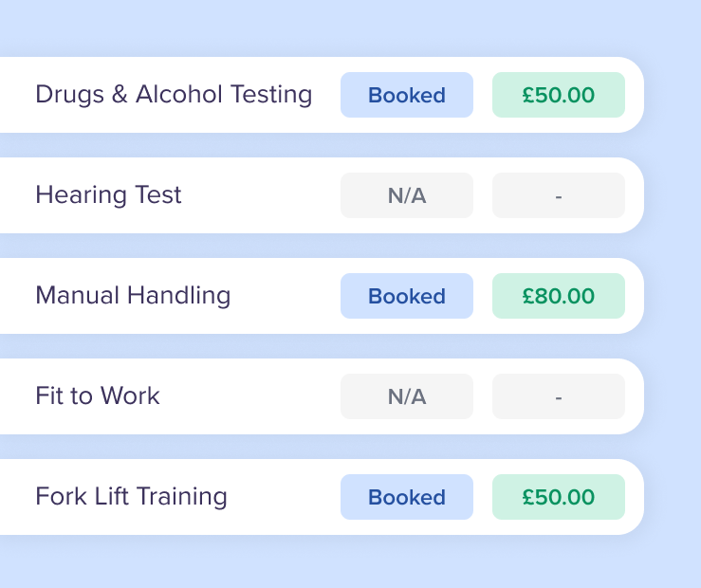The height and width of the screenshot is (588, 701).
Task: Select the N/A status for Fit to Work
Action: (x=407, y=396)
